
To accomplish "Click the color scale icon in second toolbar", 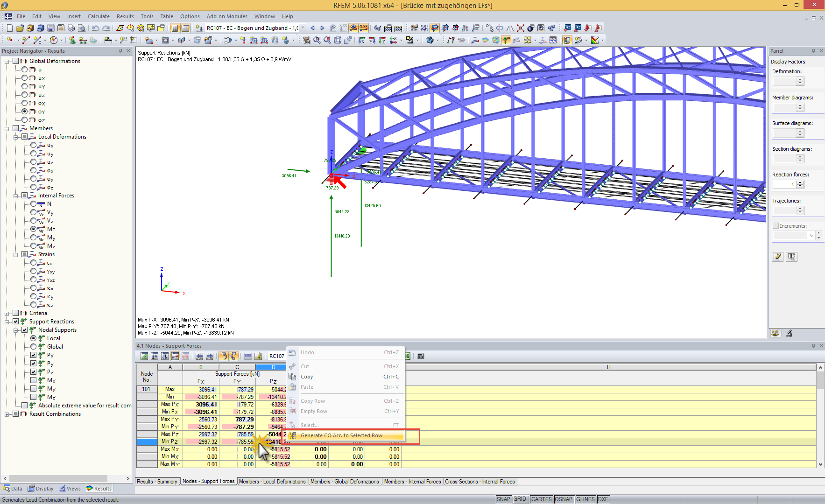I will 595,40.
